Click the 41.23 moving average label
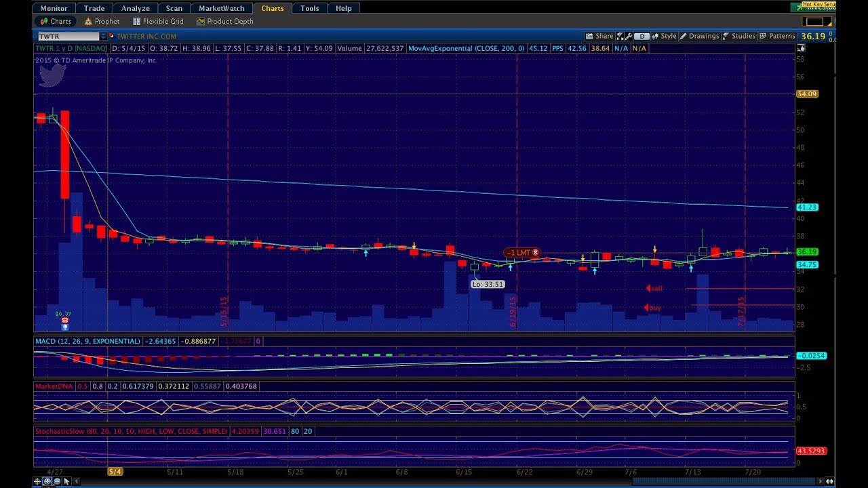868x488 pixels. click(x=807, y=207)
